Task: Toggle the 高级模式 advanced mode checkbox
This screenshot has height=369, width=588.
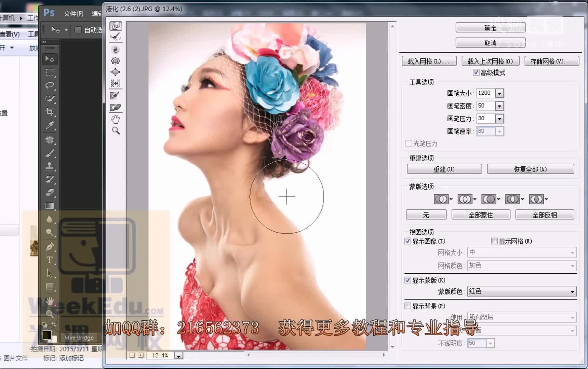Action: 476,72
